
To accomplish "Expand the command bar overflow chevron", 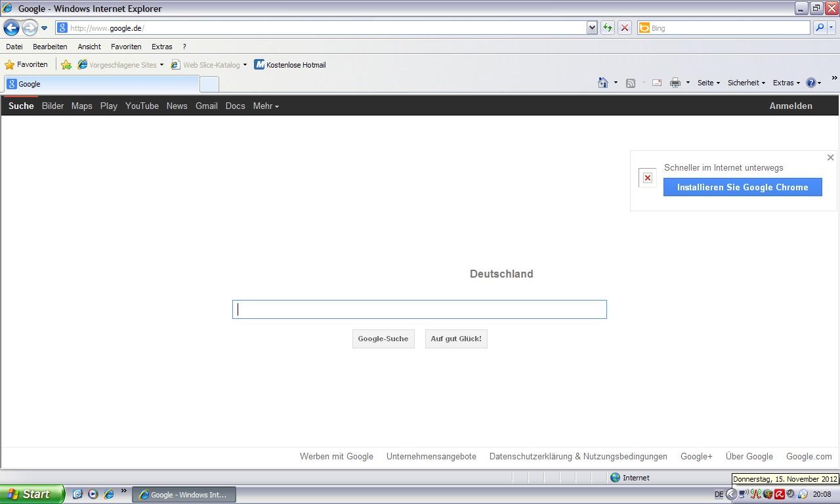I will pyautogui.click(x=834, y=78).
